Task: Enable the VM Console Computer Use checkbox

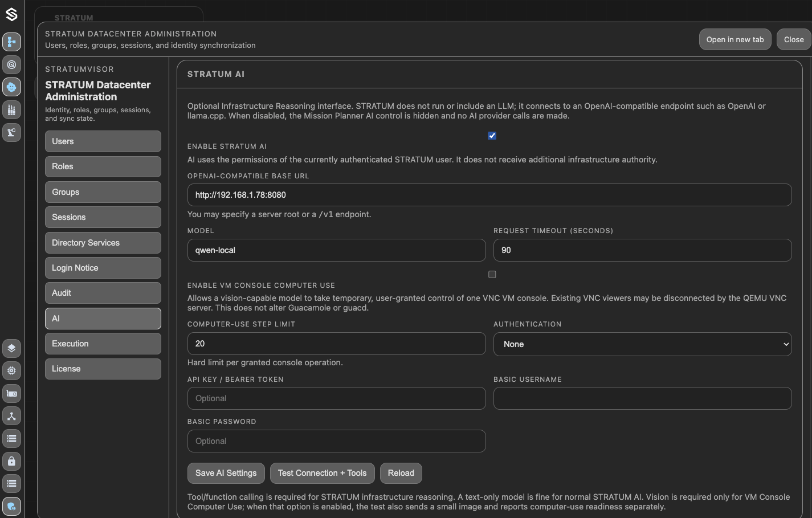Action: (x=492, y=275)
